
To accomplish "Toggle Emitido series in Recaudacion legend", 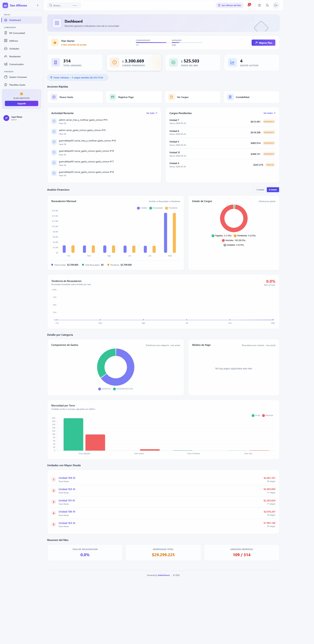I will pyautogui.click(x=142, y=208).
